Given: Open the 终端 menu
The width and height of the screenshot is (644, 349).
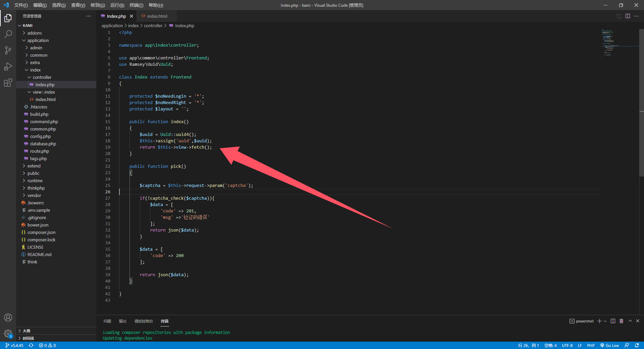Looking at the screenshot, I should [136, 5].
